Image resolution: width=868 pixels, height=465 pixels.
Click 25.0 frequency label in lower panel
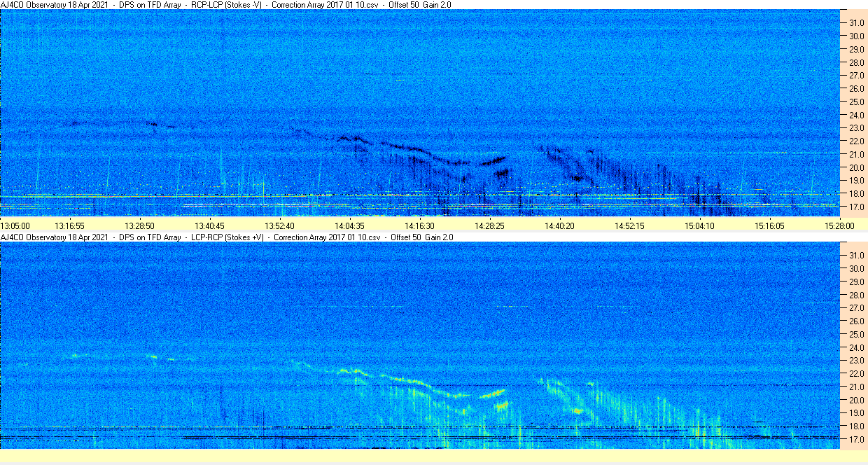(x=857, y=334)
